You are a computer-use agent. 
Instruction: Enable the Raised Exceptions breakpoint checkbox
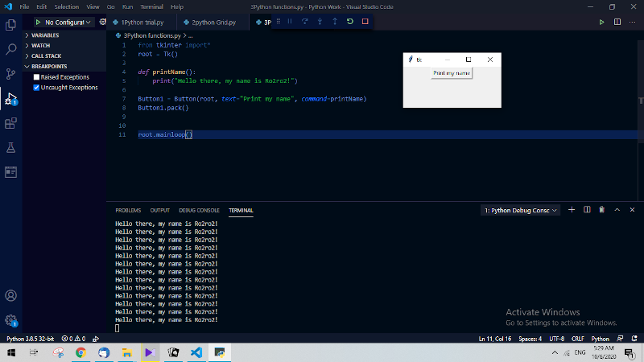36,77
